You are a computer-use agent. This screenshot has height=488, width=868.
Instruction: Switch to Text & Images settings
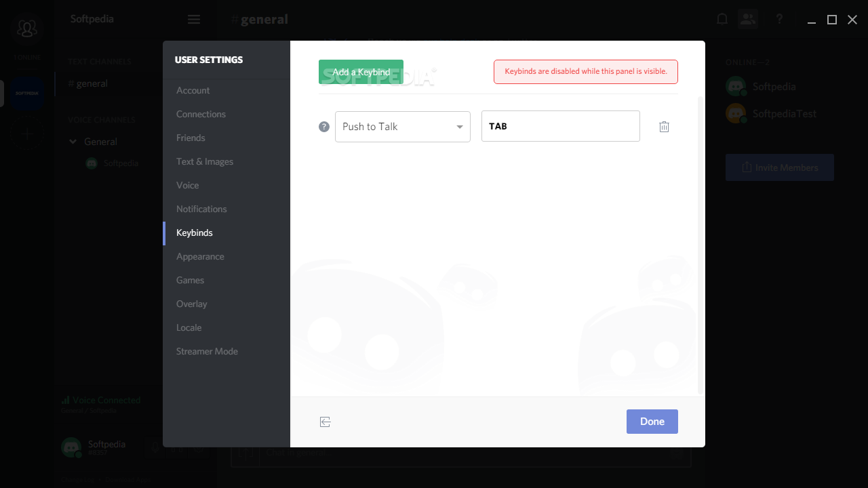click(226, 161)
